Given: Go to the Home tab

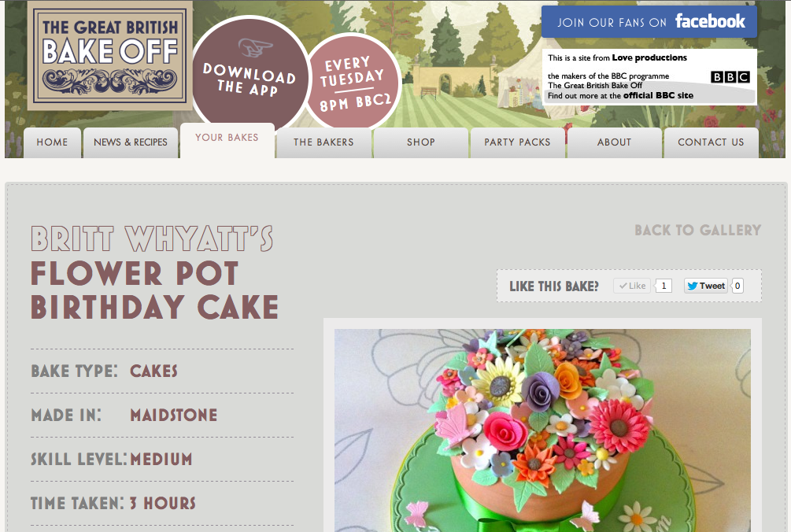Looking at the screenshot, I should pos(52,142).
